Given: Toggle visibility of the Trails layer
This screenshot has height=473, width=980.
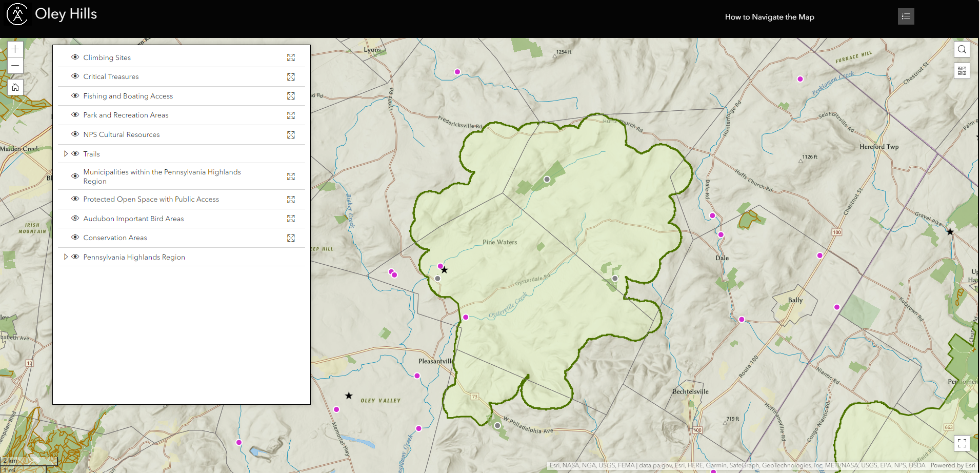Looking at the screenshot, I should (75, 153).
